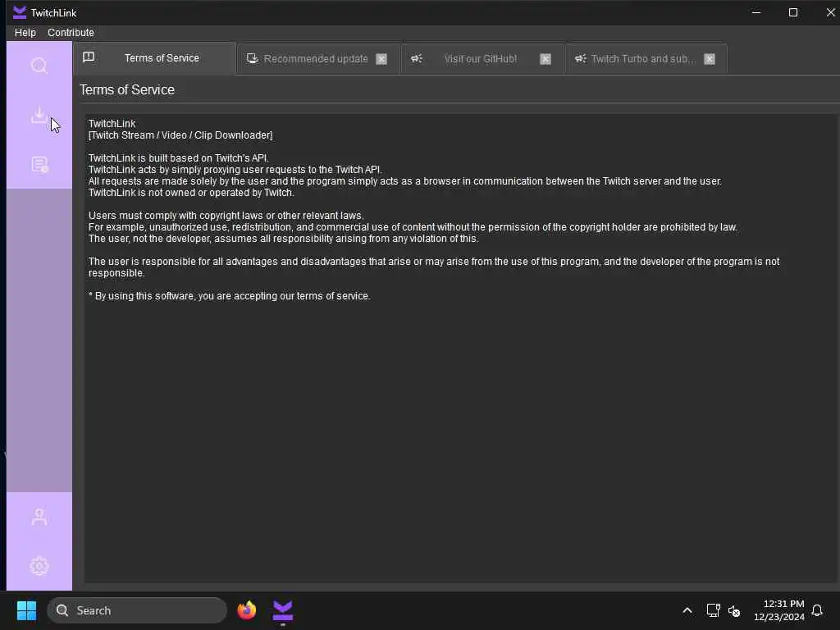Close the Recommended update tab
This screenshot has height=630, width=840.
tap(381, 59)
